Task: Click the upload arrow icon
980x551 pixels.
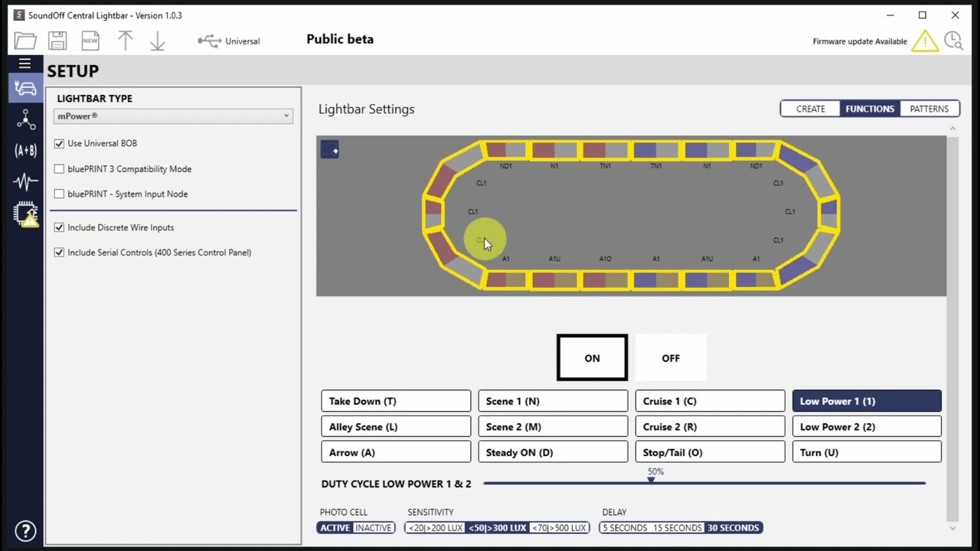Action: click(x=126, y=41)
